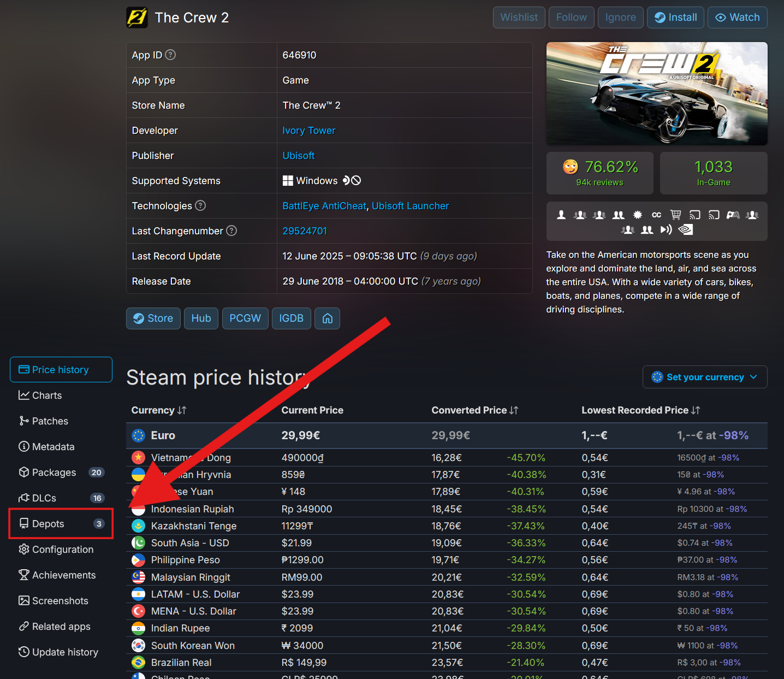Click the Windows logo under Supported Systems
784x679 pixels.
point(288,181)
